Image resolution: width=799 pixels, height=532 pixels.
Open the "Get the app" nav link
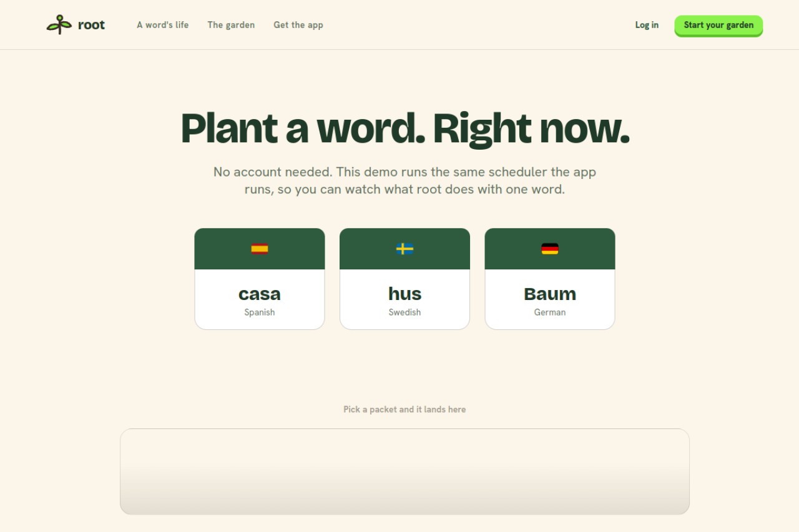[298, 25]
